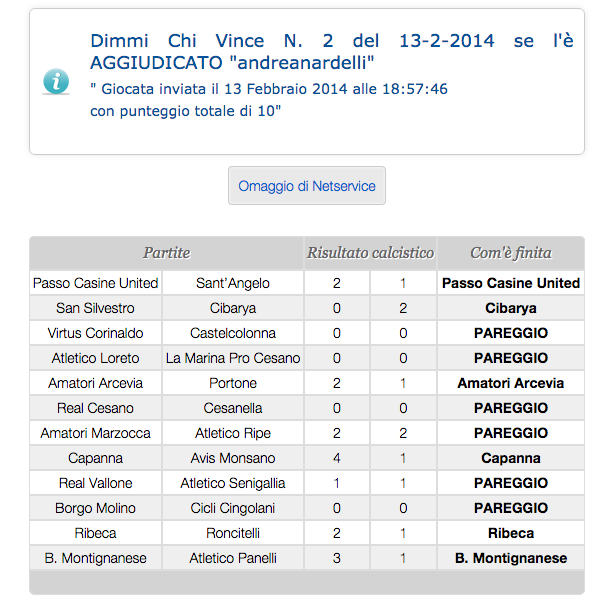Image resolution: width=613 pixels, height=603 pixels.
Task: Select the Real Cesano team cell
Action: pos(95,408)
